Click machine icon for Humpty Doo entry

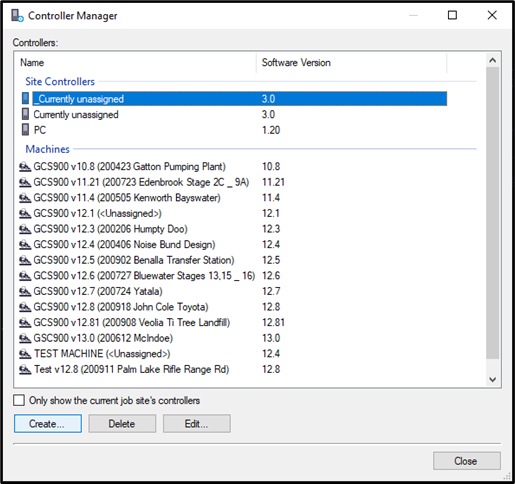(x=25, y=229)
